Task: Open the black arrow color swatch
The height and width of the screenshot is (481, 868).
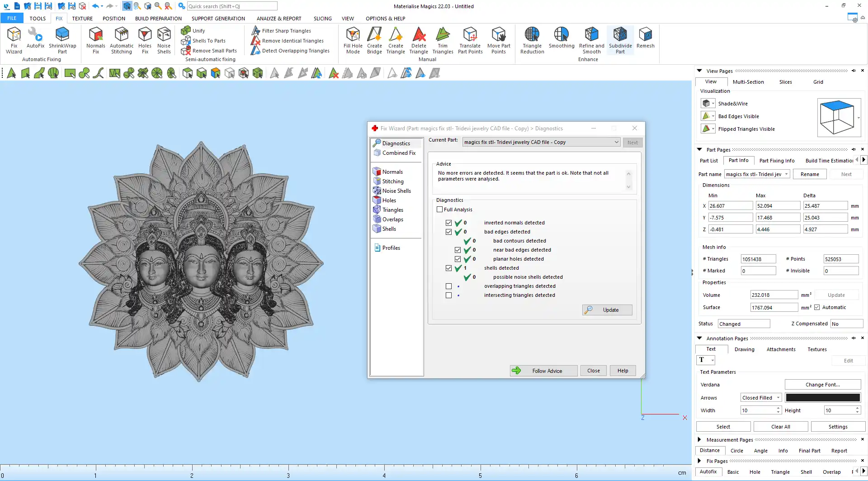Action: point(822,398)
